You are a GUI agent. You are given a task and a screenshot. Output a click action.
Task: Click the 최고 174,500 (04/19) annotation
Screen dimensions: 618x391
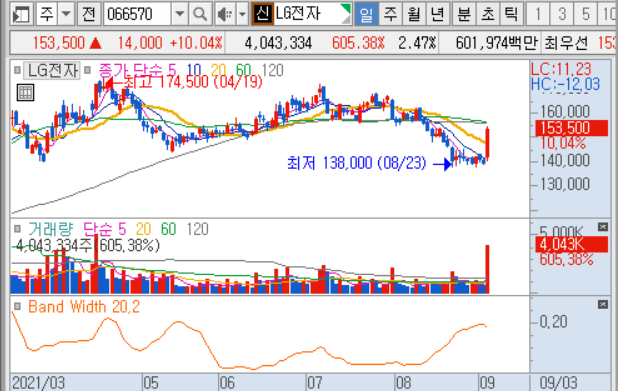click(193, 82)
